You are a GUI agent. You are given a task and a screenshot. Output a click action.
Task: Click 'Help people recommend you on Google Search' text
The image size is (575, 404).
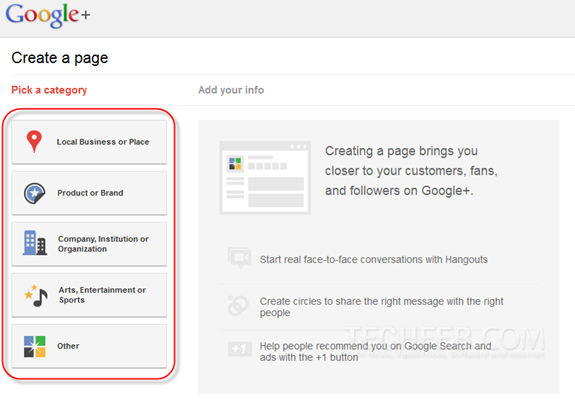376,352
